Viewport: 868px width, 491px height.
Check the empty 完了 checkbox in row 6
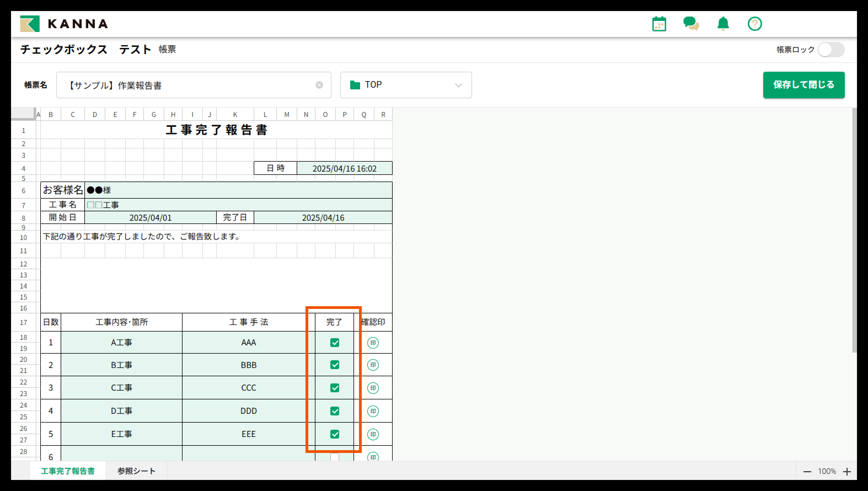pyautogui.click(x=334, y=457)
